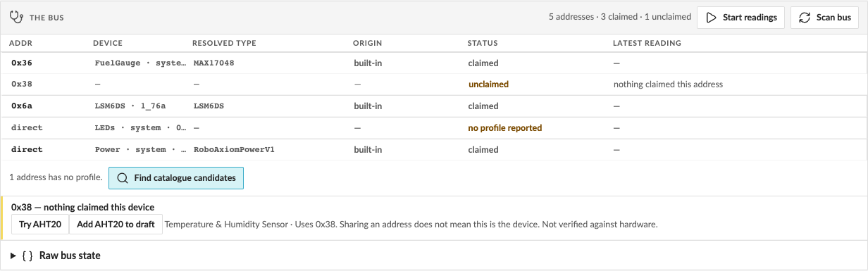
Task: Select address 0x38 in the table
Action: click(22, 84)
